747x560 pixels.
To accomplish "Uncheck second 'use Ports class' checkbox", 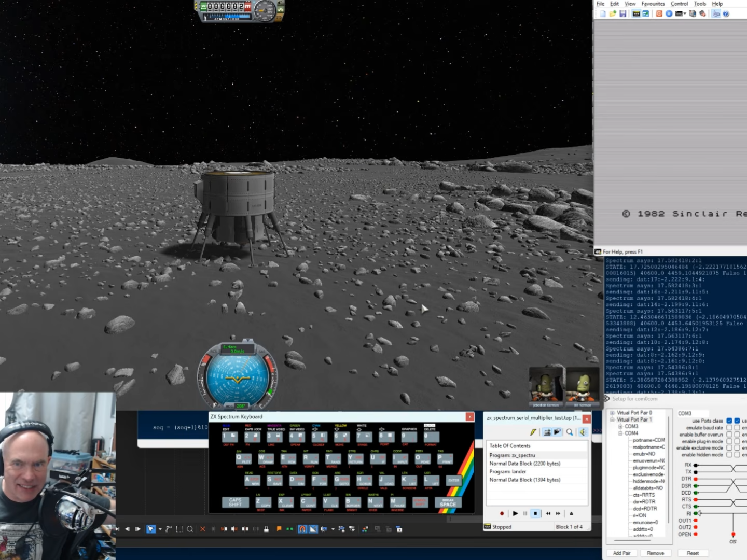I will (737, 421).
